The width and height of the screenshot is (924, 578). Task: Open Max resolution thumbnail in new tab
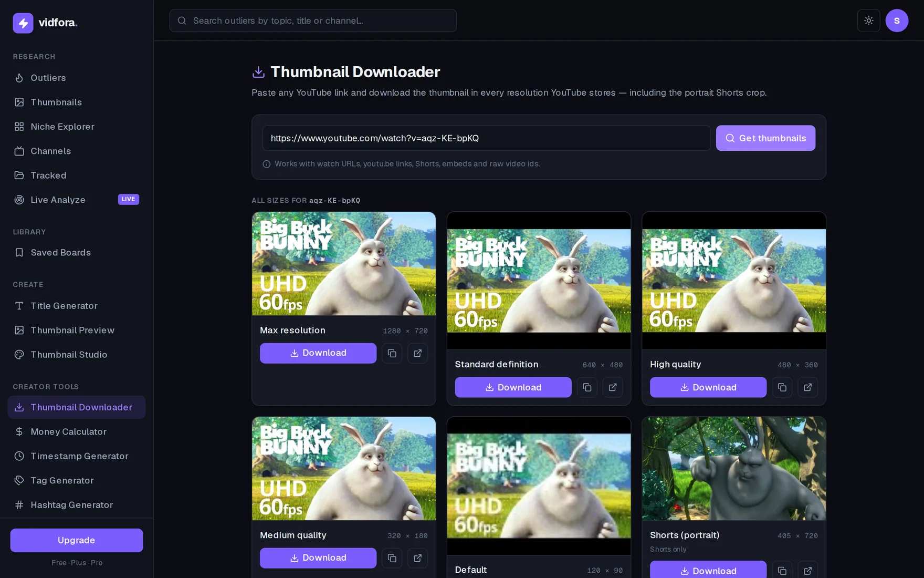click(417, 353)
